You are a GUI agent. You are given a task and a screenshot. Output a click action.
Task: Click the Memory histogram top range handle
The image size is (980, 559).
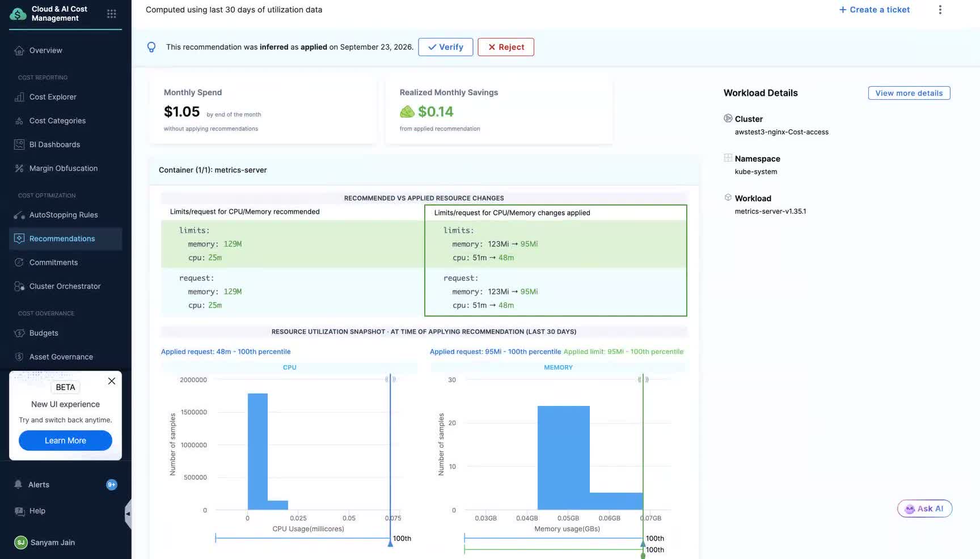(643, 379)
